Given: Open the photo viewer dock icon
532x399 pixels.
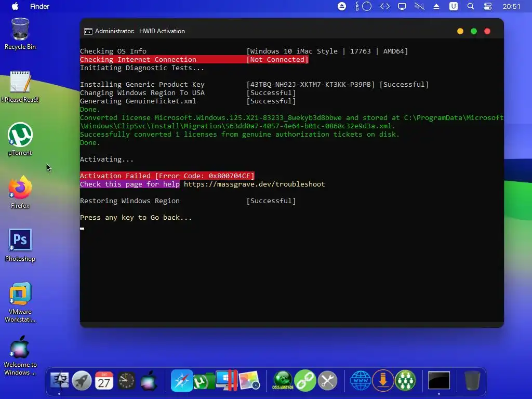Looking at the screenshot, I should (249, 381).
